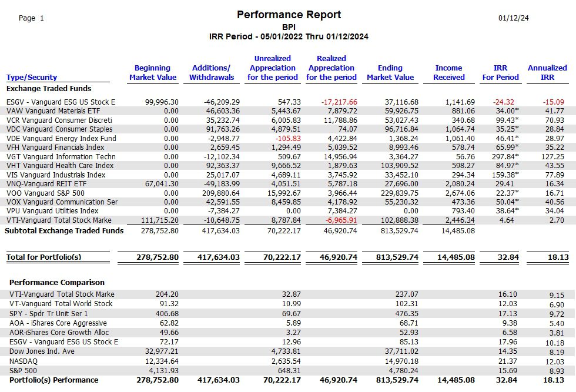Click the Total for Portfolio(s) label
The width and height of the screenshot is (576, 392).
(43, 257)
